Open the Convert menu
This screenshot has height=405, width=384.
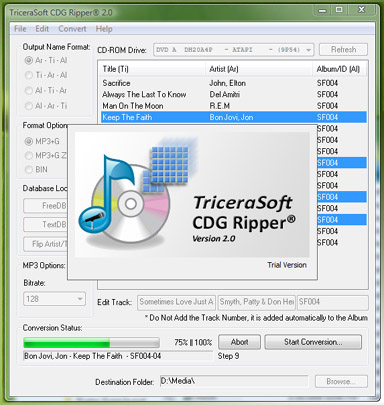pos(72,29)
